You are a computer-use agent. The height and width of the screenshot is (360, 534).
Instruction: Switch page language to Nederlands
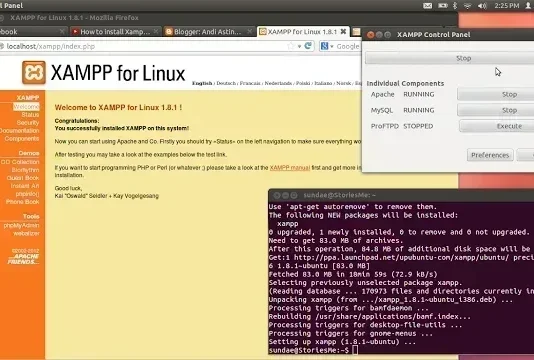point(278,83)
